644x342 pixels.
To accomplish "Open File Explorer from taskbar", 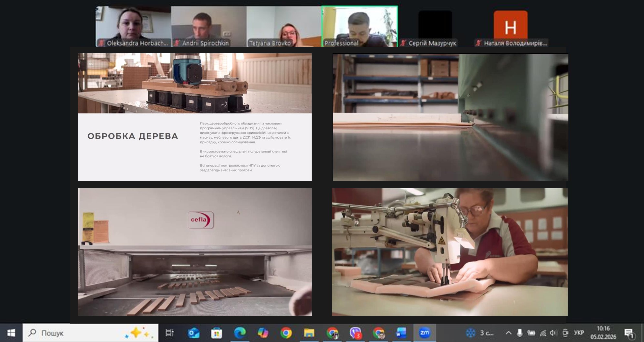I will (309, 333).
